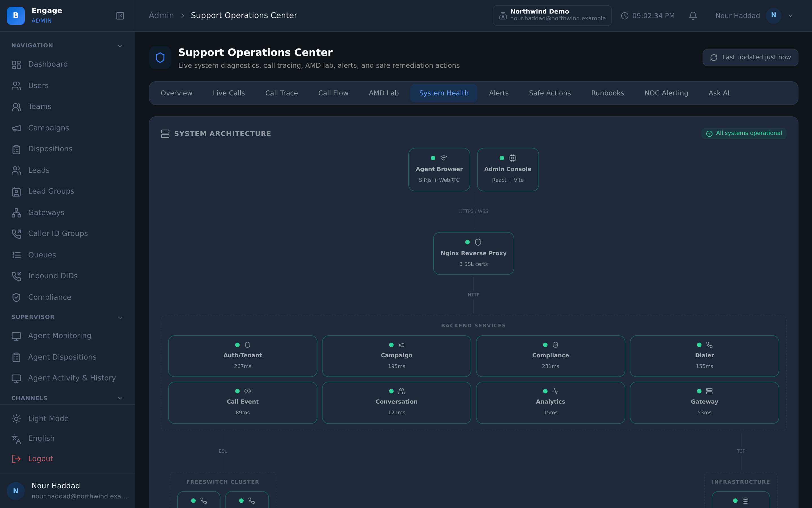This screenshot has width=812, height=508.
Task: Click the Northwind Demo building icon
Action: pos(503,16)
